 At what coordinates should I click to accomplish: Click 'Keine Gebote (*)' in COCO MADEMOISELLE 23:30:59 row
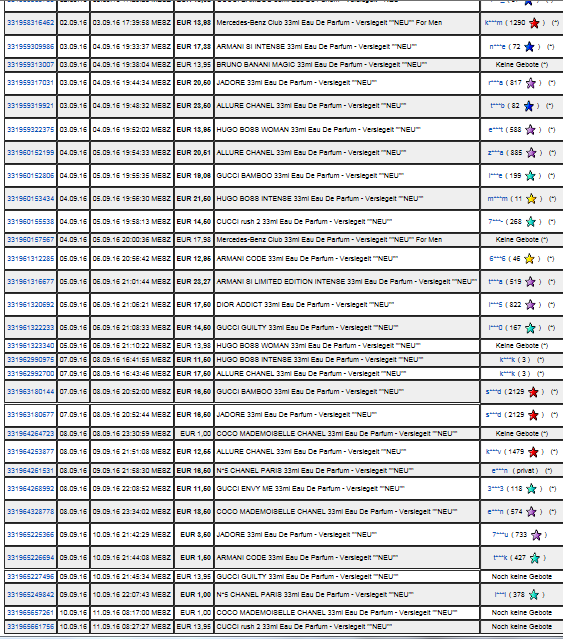pyautogui.click(x=521, y=434)
